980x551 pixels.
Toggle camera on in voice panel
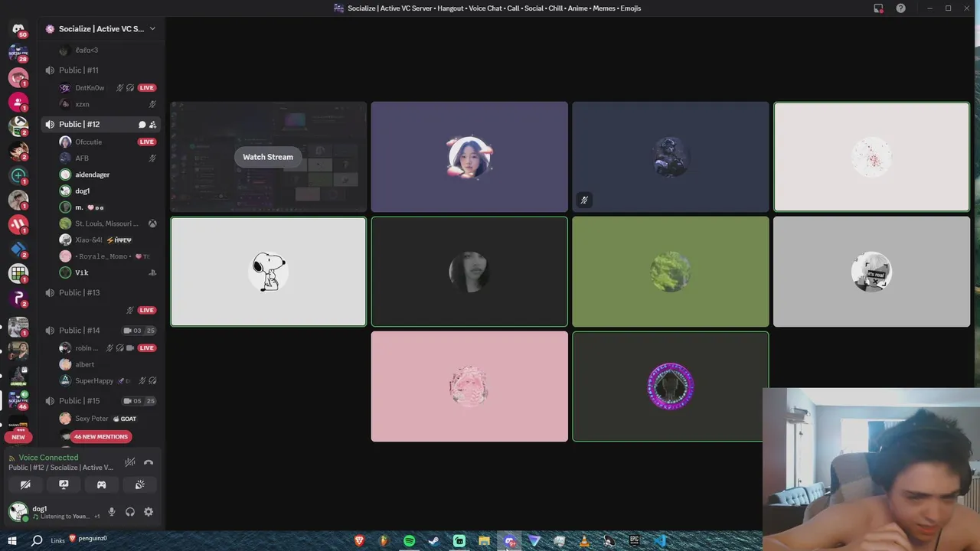point(25,484)
